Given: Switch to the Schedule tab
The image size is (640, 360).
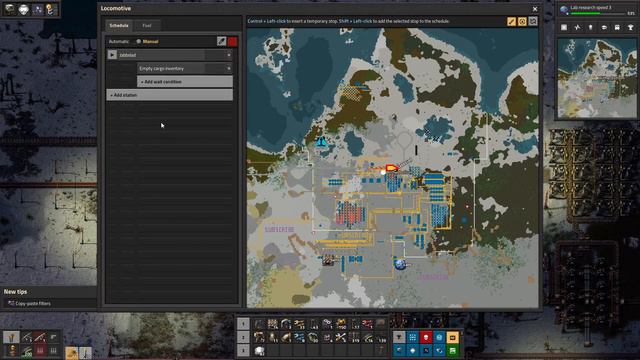Looking at the screenshot, I should click(x=119, y=25).
